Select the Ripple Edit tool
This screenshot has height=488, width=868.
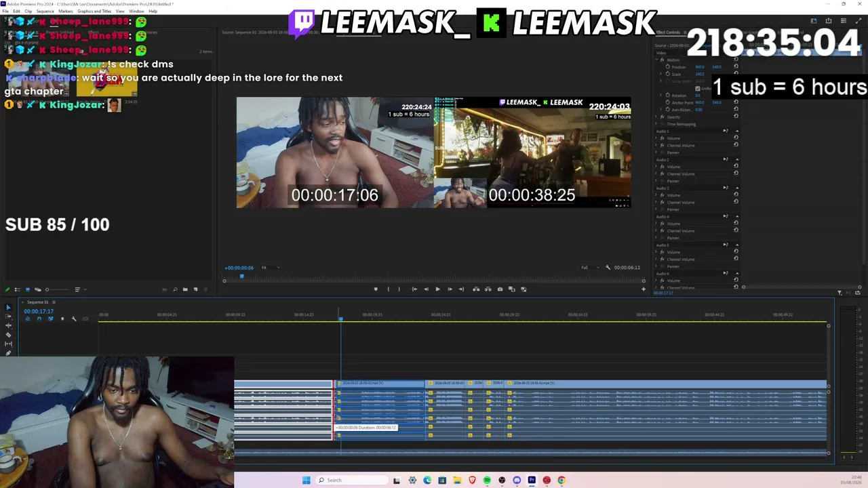[x=9, y=326]
